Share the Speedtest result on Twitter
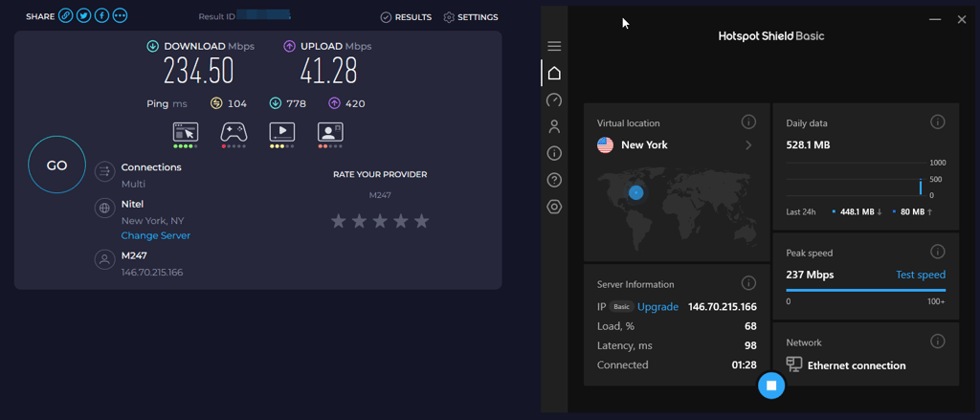Screen dimensions: 980x420 tap(84, 16)
